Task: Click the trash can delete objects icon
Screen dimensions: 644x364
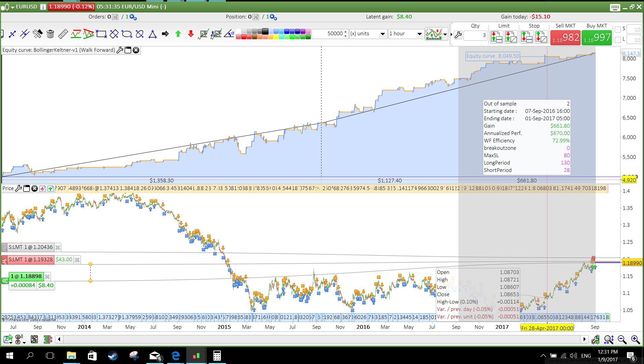Action: 50,34
